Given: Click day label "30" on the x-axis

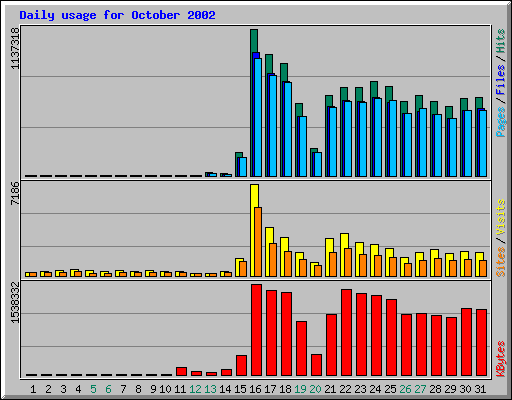Looking at the screenshot, I should pos(465,389).
